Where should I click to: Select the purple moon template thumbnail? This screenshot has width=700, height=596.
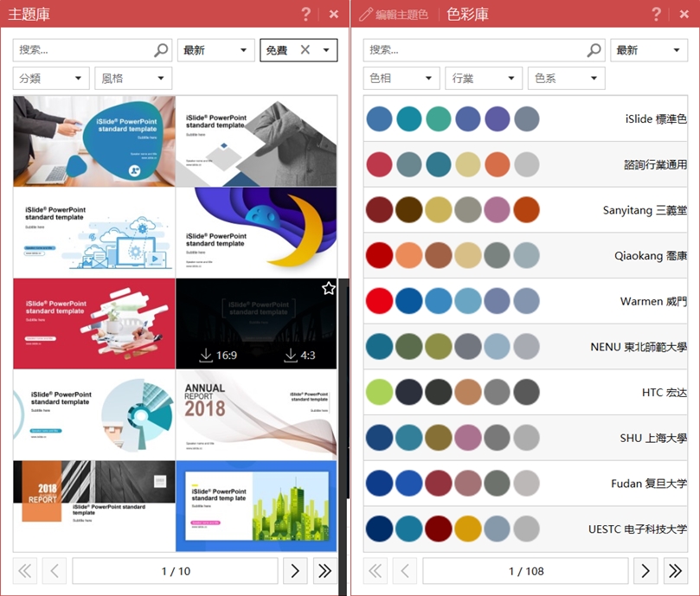point(256,233)
